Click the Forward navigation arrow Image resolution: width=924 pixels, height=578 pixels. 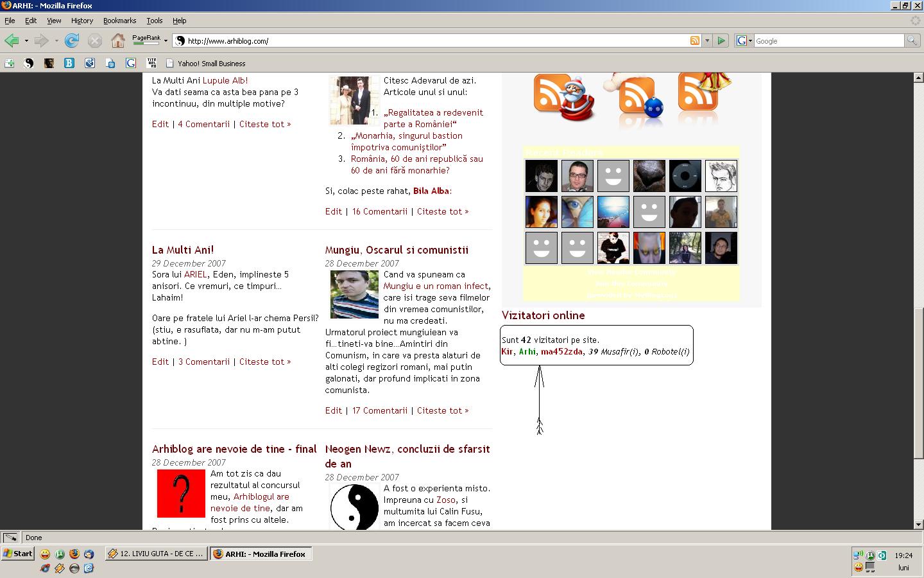tap(42, 40)
